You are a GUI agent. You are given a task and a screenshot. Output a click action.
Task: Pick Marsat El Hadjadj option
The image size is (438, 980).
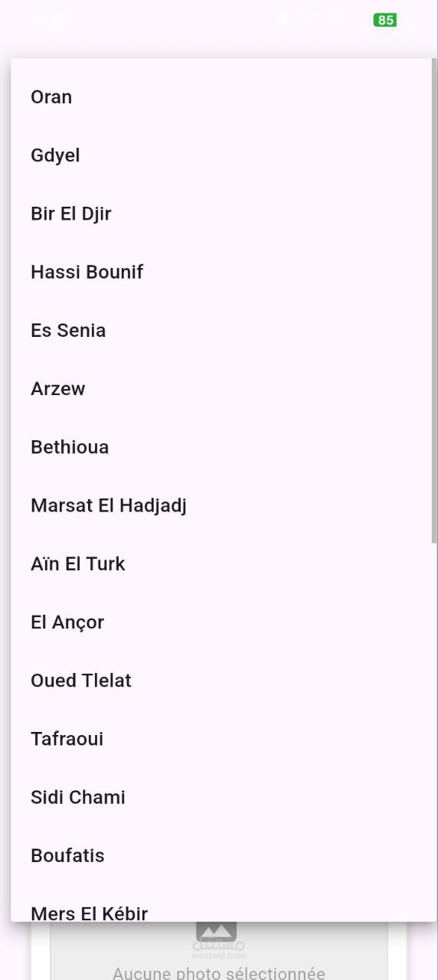click(223, 505)
